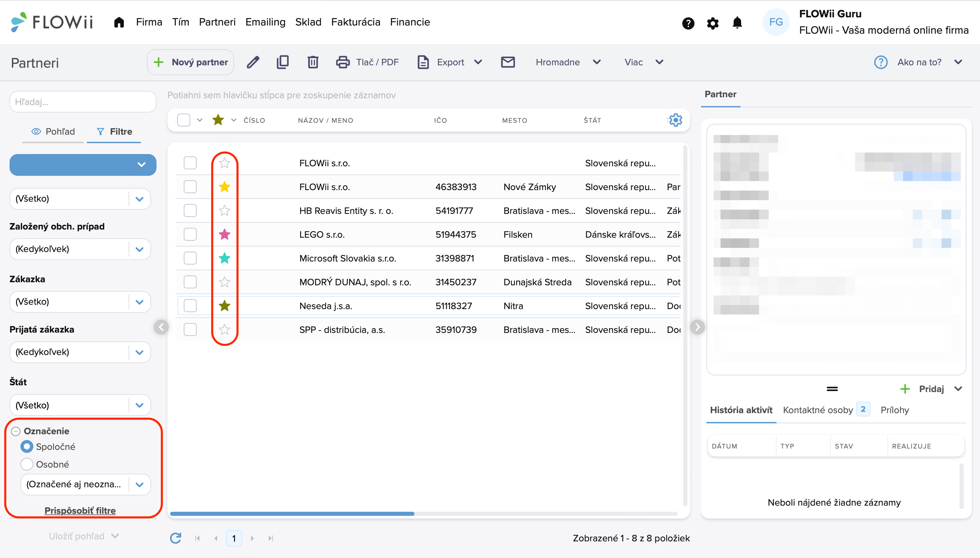Click the send email envelope icon
980x558 pixels.
[x=508, y=62]
